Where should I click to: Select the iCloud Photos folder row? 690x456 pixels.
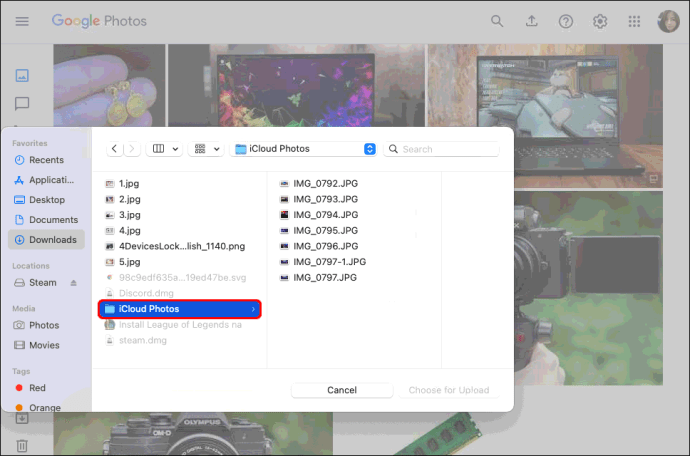[180, 309]
